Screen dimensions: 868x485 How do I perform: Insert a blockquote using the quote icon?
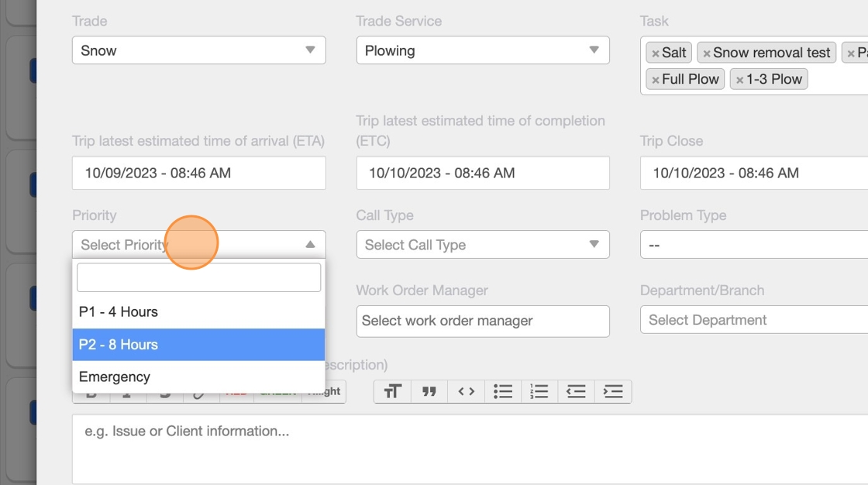click(x=429, y=391)
